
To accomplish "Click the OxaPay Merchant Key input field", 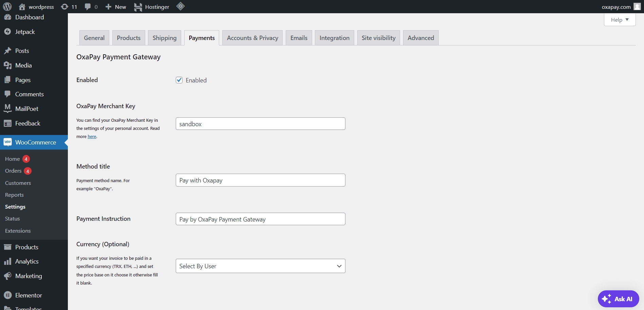I will point(260,124).
